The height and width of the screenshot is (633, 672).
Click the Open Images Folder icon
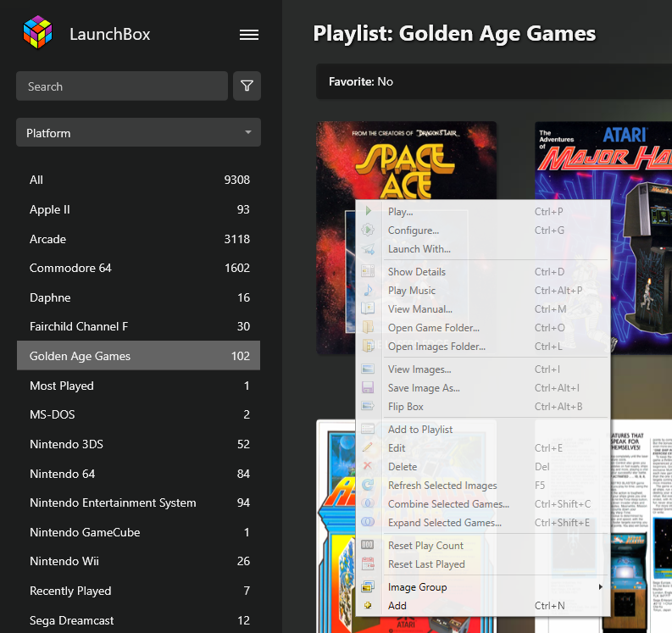pyautogui.click(x=368, y=346)
